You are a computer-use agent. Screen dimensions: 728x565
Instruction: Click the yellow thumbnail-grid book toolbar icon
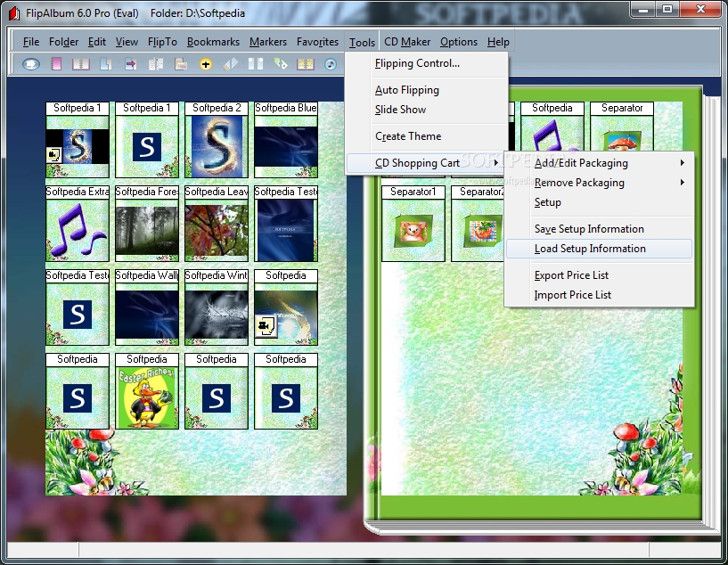tap(306, 63)
